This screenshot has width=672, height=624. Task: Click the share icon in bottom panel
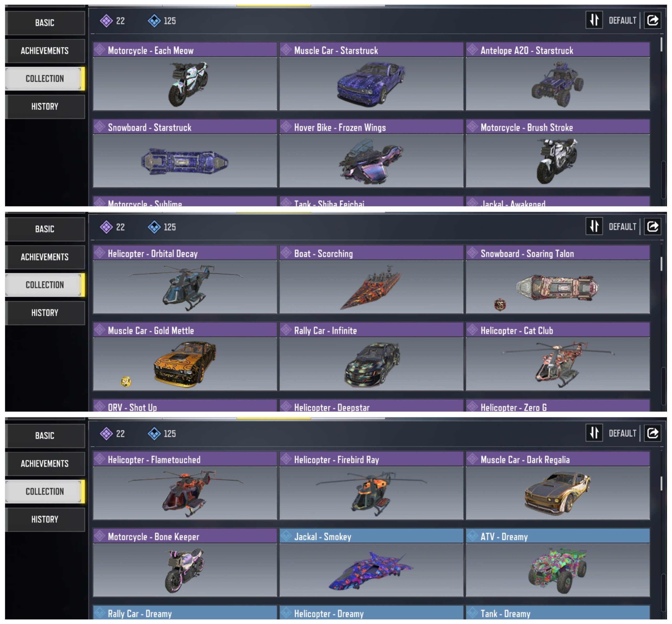click(x=652, y=433)
